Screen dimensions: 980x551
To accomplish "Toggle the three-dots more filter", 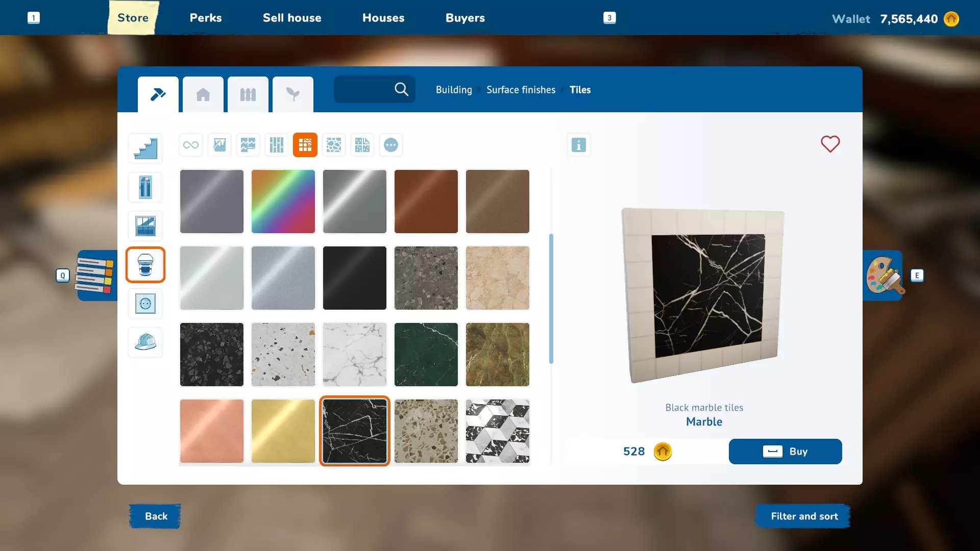I will 391,145.
